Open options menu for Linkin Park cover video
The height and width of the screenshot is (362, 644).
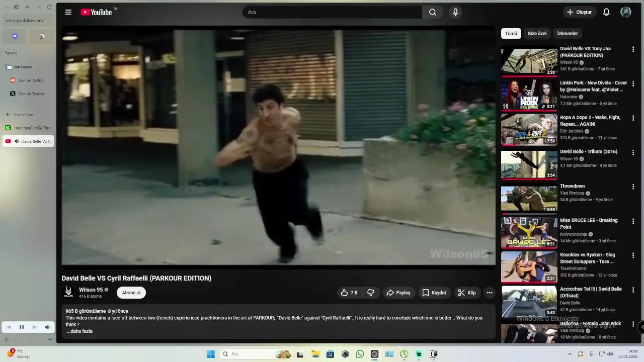[633, 83]
